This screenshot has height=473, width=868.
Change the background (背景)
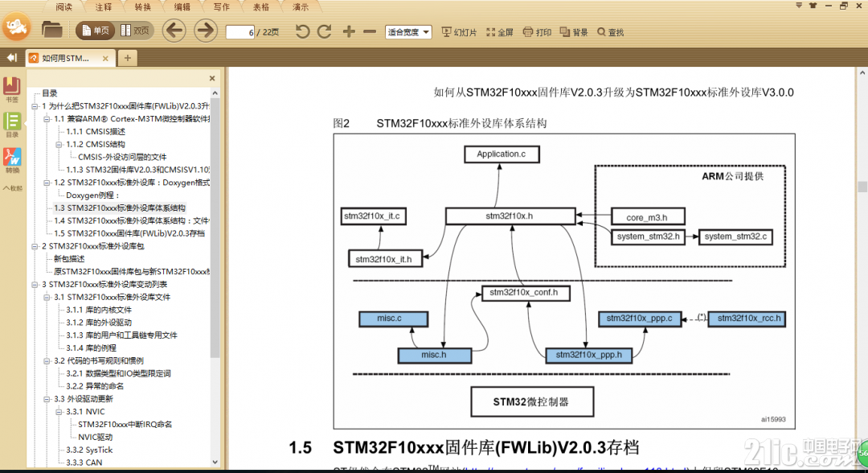574,32
